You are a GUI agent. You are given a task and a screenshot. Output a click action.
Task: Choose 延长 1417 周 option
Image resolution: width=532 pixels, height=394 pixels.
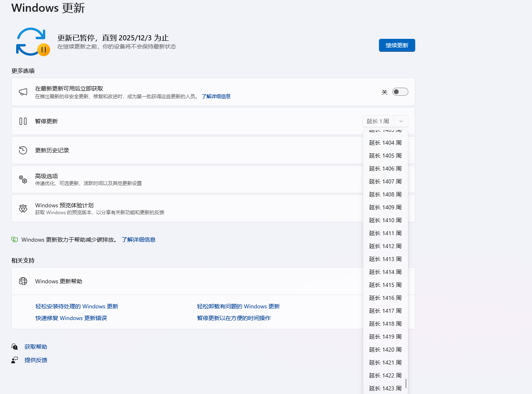tap(385, 311)
